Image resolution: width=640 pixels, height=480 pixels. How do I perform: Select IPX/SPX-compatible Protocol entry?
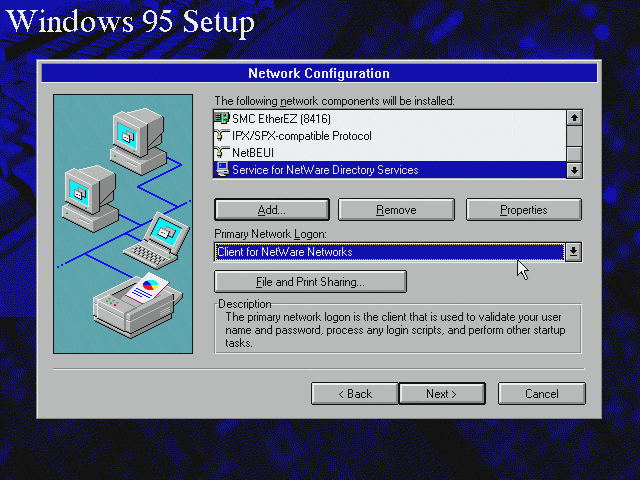[x=390, y=136]
